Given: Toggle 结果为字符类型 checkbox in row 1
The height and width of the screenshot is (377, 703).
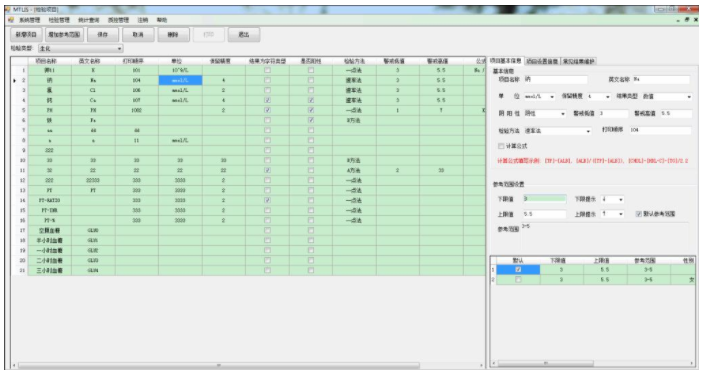Looking at the screenshot, I should coord(267,70).
